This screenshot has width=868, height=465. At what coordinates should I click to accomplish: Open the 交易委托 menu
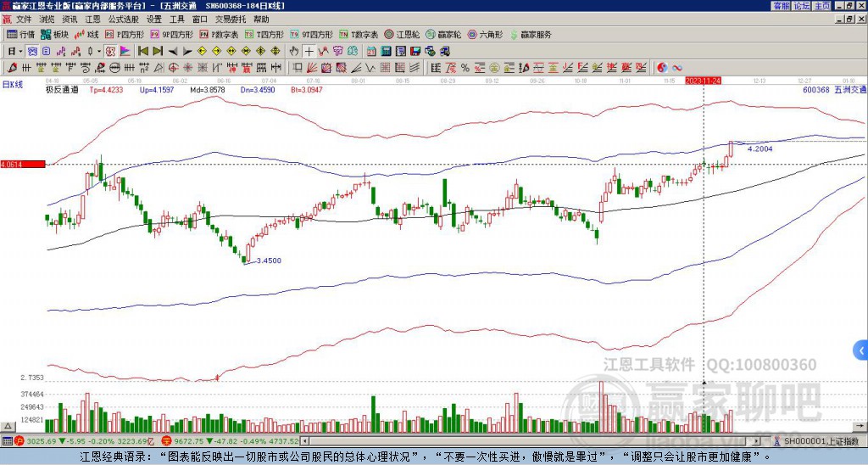[231, 20]
